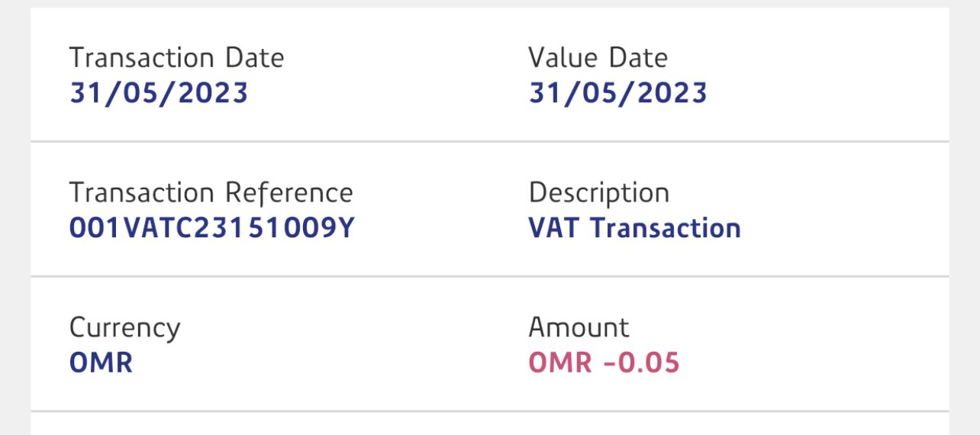The image size is (980, 435).
Task: Click the Amount label
Action: click(579, 328)
